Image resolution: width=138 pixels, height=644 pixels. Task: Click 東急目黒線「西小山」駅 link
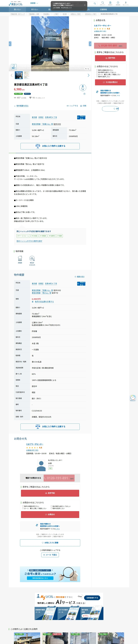(x=42, y=293)
